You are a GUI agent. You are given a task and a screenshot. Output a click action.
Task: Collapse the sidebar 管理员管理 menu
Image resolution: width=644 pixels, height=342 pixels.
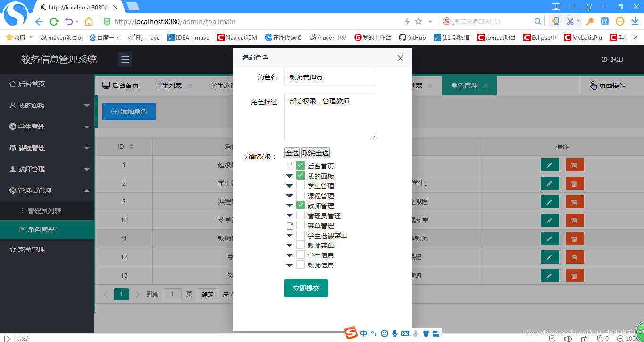(47, 190)
